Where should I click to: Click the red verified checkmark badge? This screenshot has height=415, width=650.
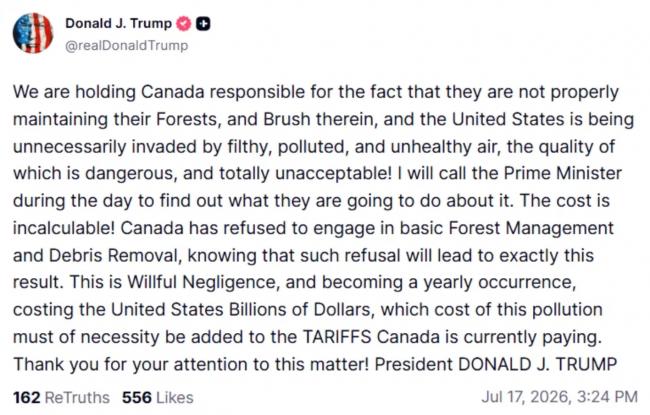[x=184, y=24]
